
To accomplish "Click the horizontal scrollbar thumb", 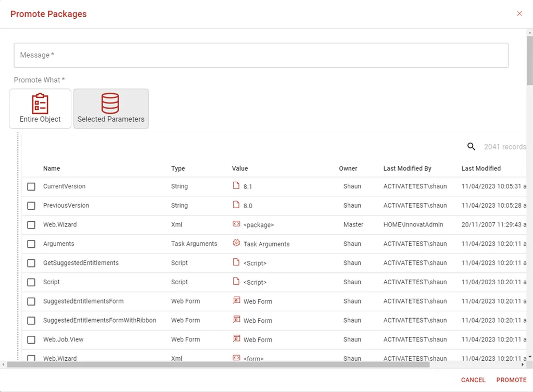I will 218,364.
